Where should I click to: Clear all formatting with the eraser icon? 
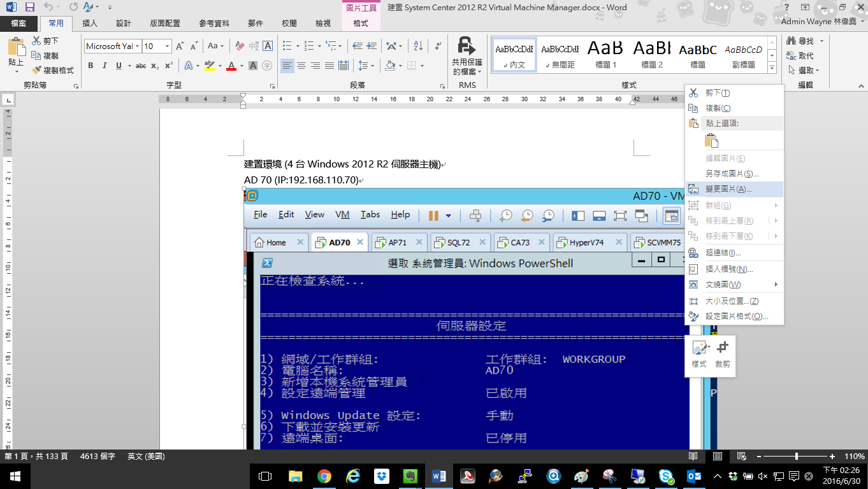tap(240, 46)
